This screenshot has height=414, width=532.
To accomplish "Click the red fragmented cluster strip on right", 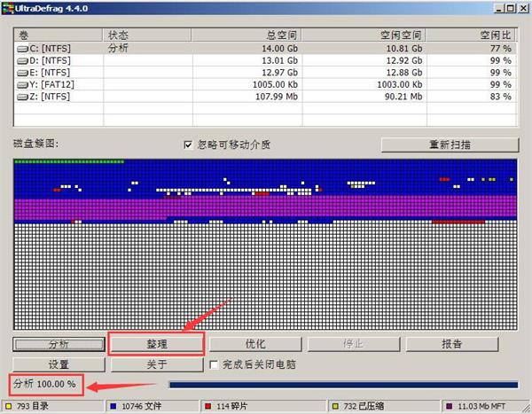I will tap(458, 222).
